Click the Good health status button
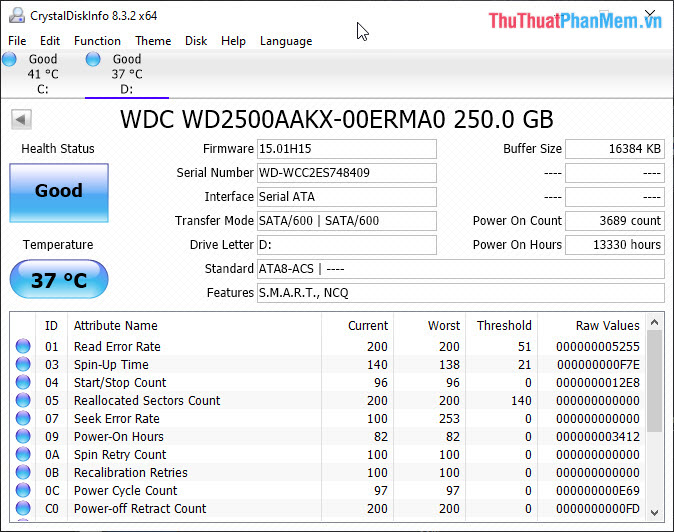Image resolution: width=674 pixels, height=532 pixels. tap(59, 193)
